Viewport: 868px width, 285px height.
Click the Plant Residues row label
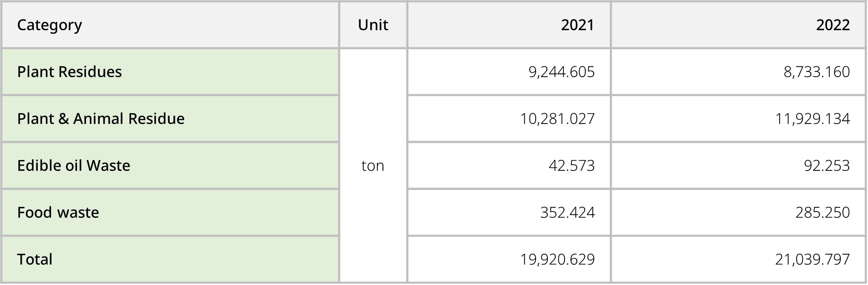pos(69,71)
